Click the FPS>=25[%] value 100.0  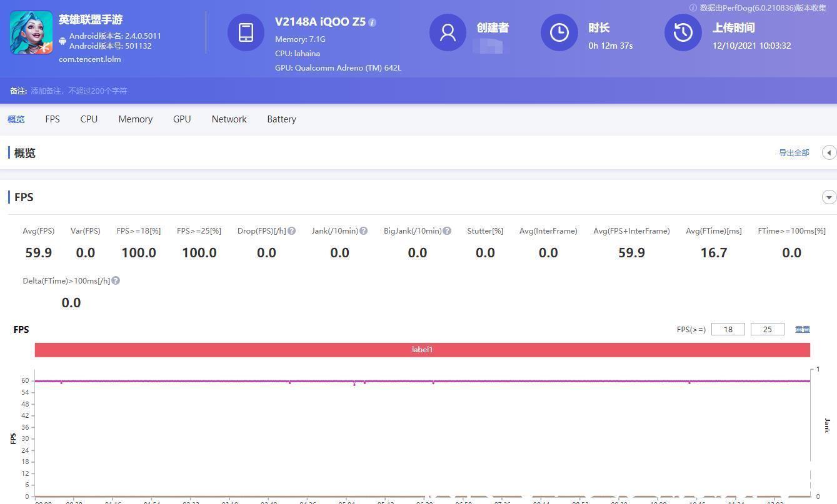[x=199, y=253]
